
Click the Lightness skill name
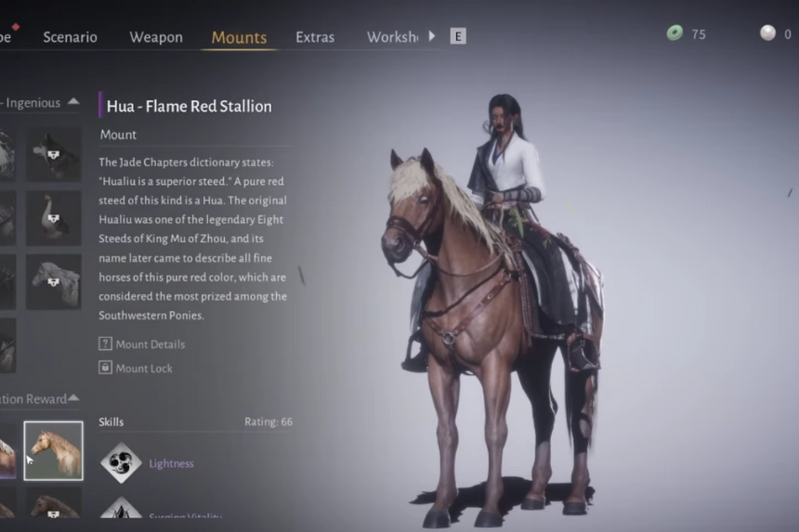[171, 463]
